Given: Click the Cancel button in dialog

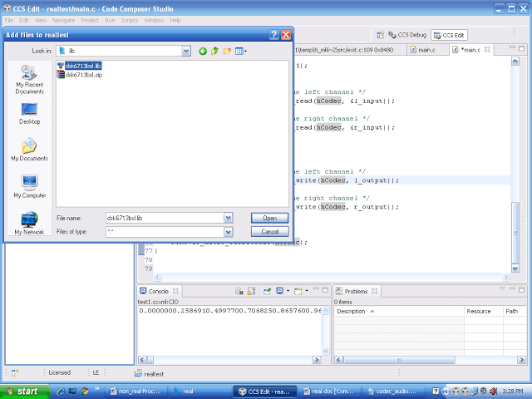Looking at the screenshot, I should [x=269, y=232].
